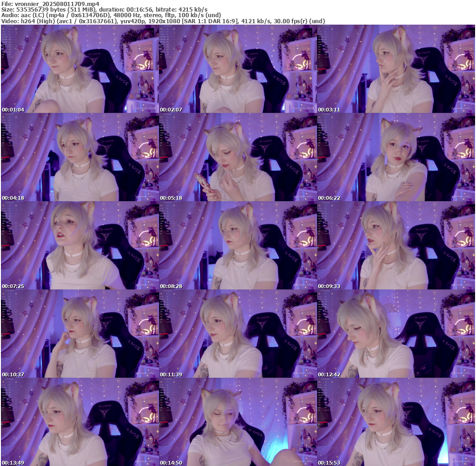View the frame marked 00:09:33
Screen dimensions: 476x466
(x=396, y=245)
